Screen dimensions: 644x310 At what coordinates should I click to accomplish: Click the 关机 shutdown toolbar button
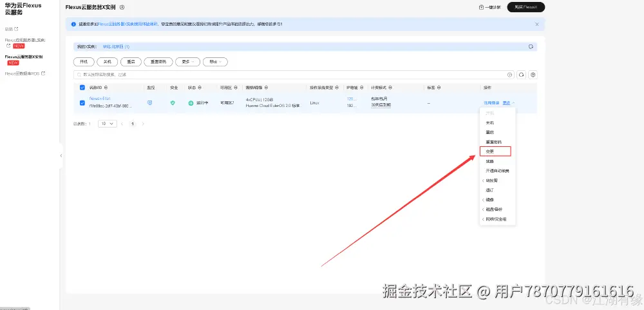107,62
